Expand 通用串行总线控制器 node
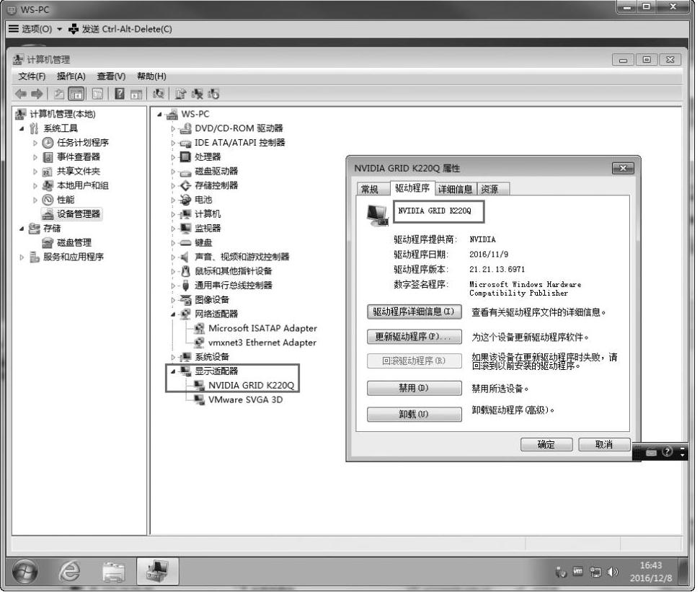 pos(173,286)
